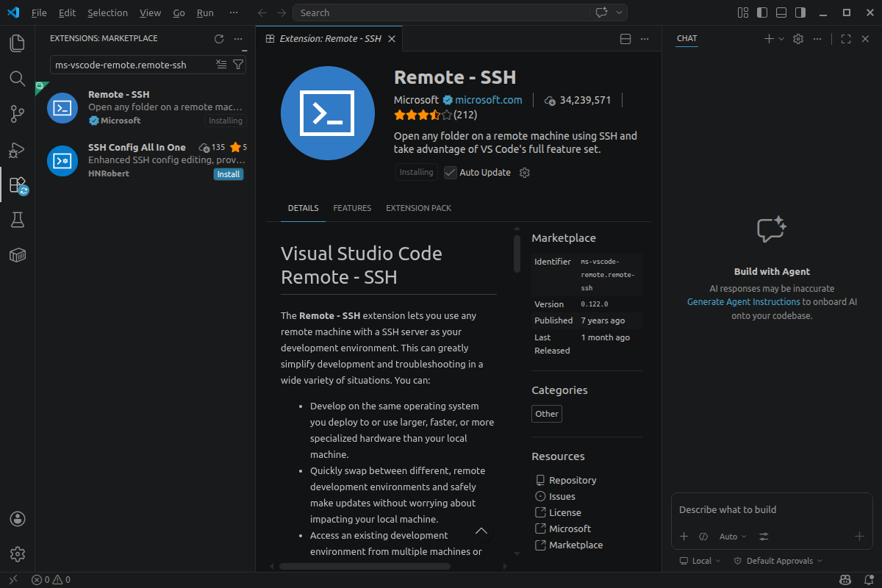882x588 pixels.
Task: Open the Search view in activity bar
Action: 18,79
